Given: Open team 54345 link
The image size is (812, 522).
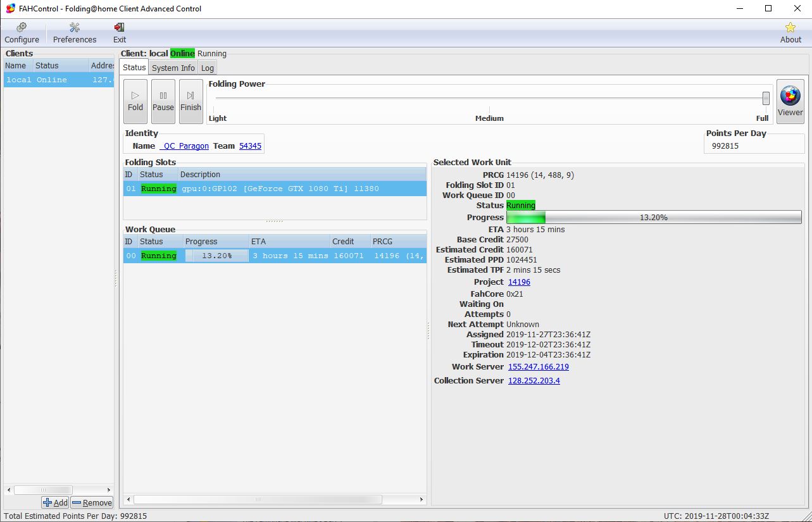Looking at the screenshot, I should [x=250, y=146].
